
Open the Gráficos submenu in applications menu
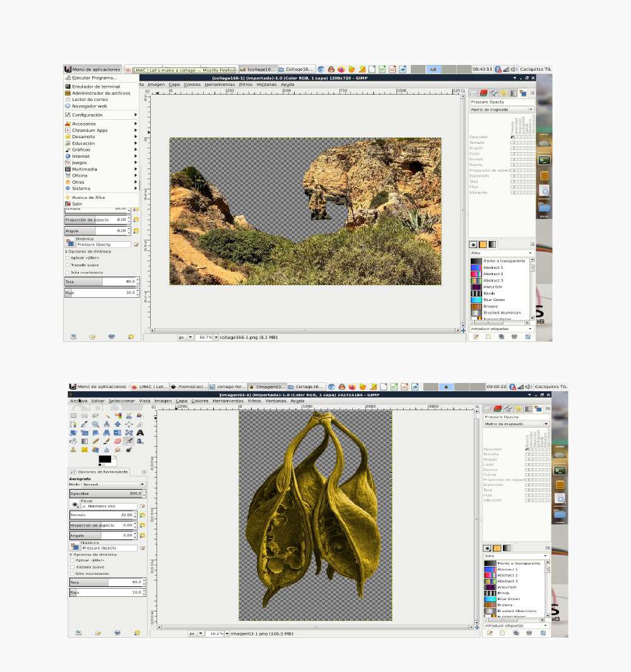click(x=102, y=150)
